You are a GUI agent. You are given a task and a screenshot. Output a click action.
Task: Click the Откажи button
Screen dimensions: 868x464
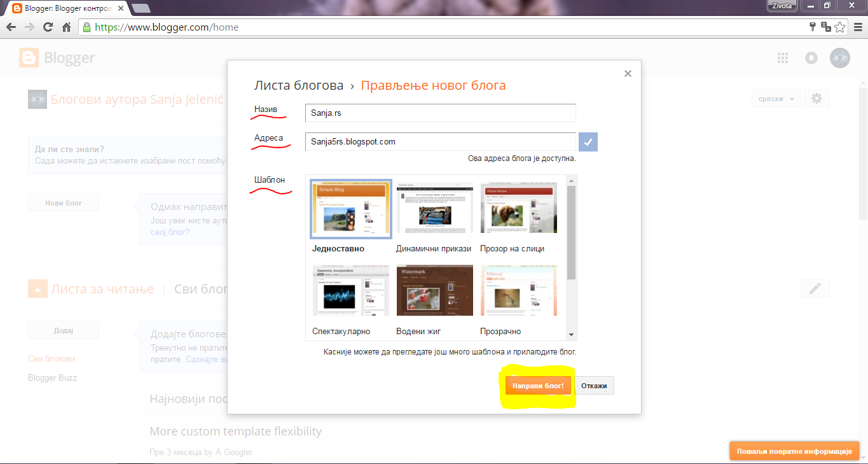click(x=594, y=386)
